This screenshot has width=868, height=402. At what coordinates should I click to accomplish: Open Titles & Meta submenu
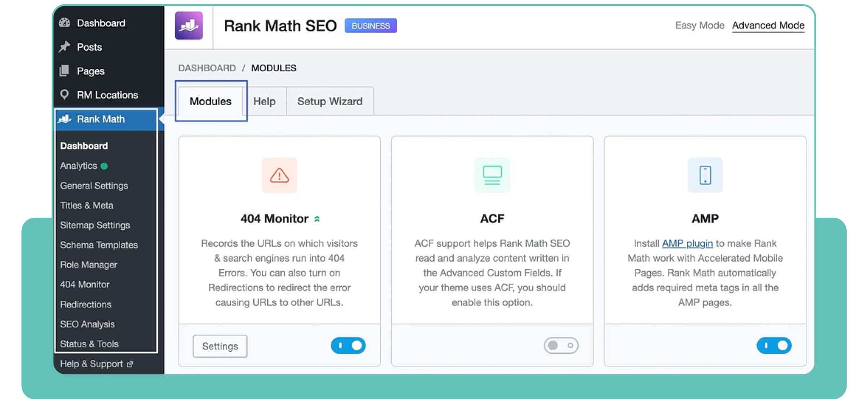87,206
